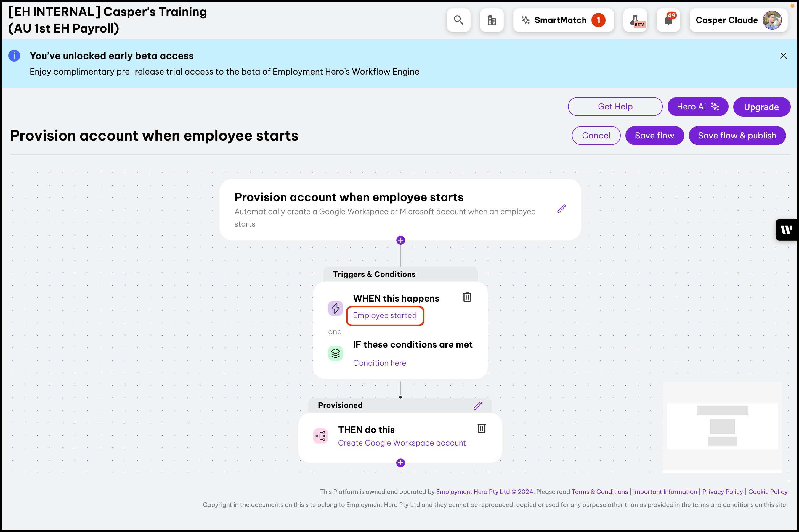
Task: Click the flow minimap thumbnail
Action: tap(722, 426)
